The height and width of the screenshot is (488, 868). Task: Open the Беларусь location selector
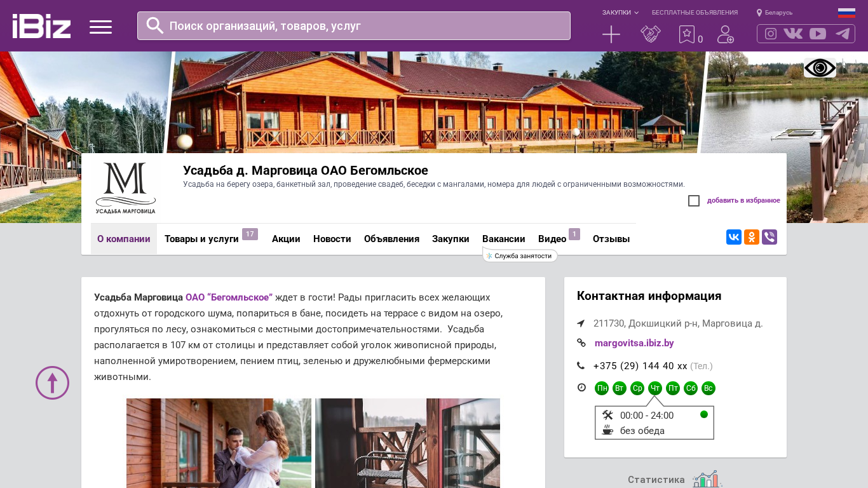pyautogui.click(x=775, y=13)
